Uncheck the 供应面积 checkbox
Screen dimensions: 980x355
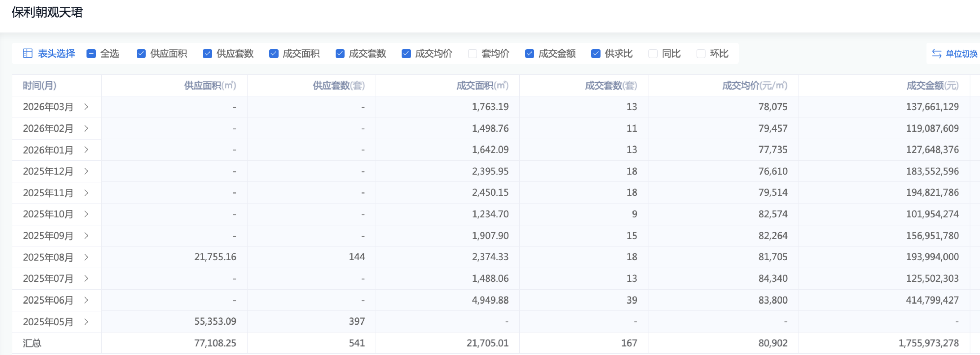pyautogui.click(x=141, y=54)
